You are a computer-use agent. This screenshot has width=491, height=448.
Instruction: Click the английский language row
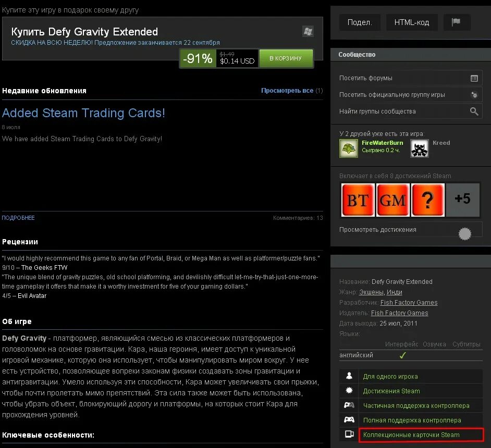411,355
